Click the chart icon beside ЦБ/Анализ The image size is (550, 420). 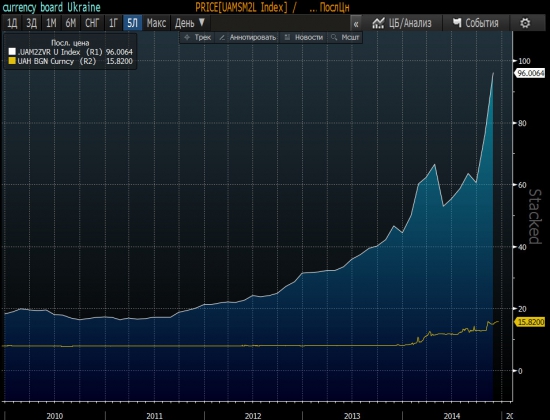tap(378, 23)
